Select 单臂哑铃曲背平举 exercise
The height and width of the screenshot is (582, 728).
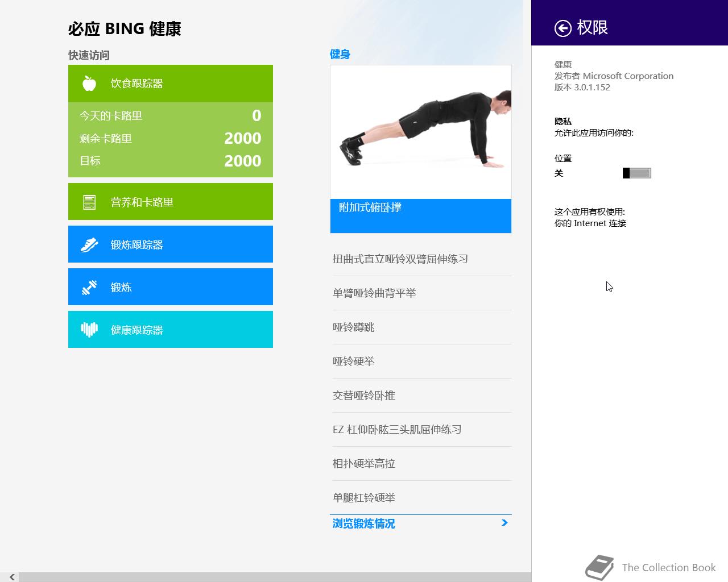pyautogui.click(x=421, y=293)
